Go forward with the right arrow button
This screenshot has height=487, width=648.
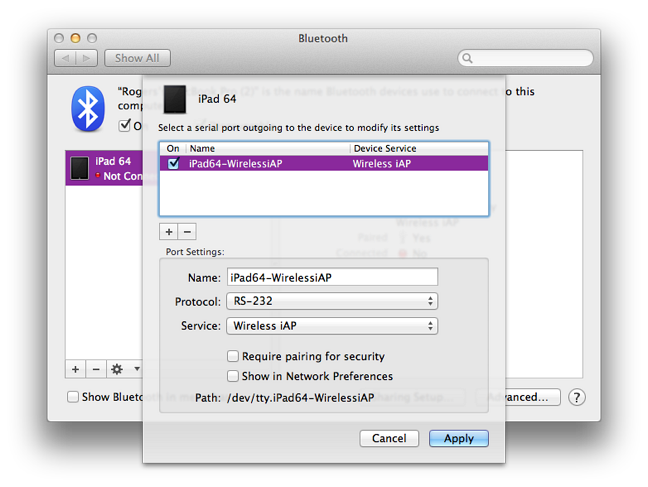pyautogui.click(x=87, y=58)
